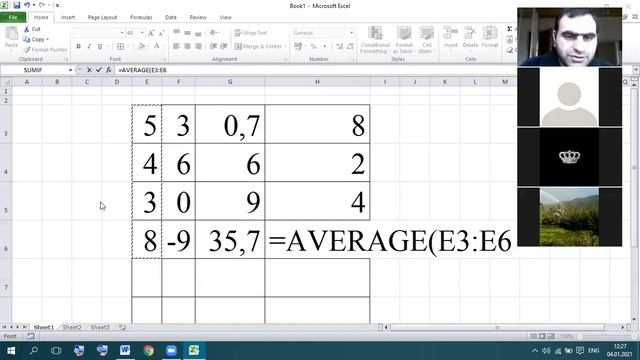The height and width of the screenshot is (360, 640).
Task: Click the formula bar with =AVERAGE(E3:E6
Action: (373, 70)
